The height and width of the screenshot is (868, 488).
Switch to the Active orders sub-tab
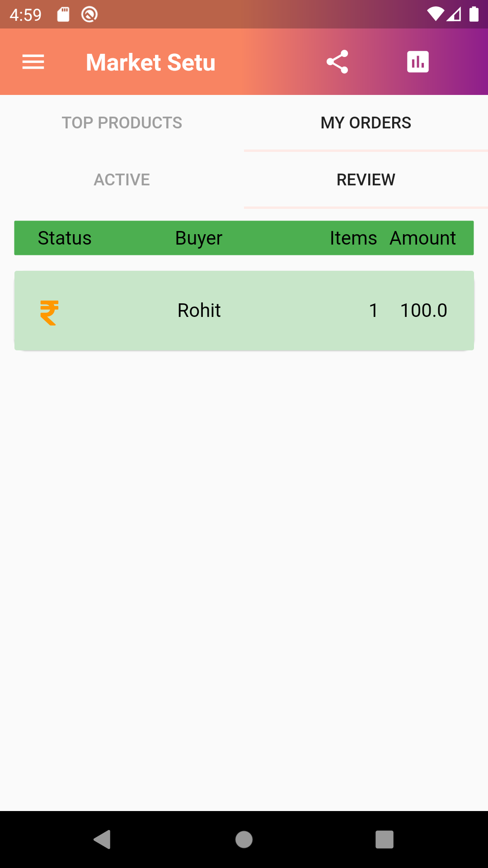(x=122, y=180)
